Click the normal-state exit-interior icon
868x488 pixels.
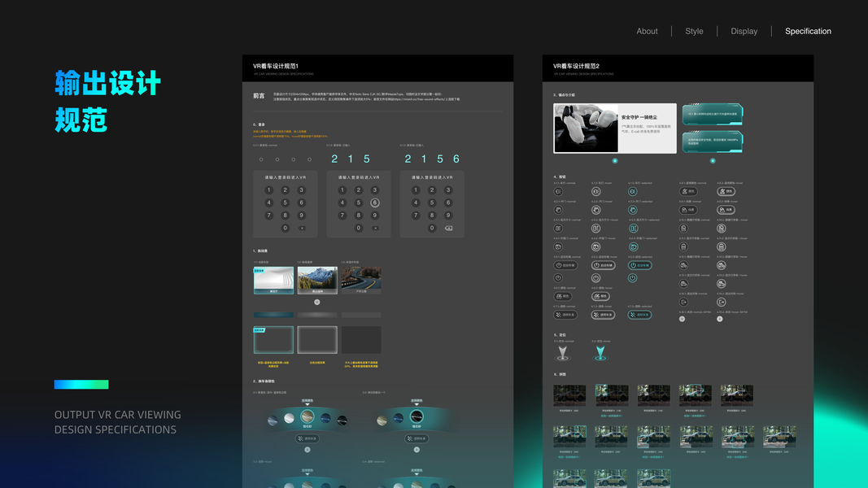(683, 302)
